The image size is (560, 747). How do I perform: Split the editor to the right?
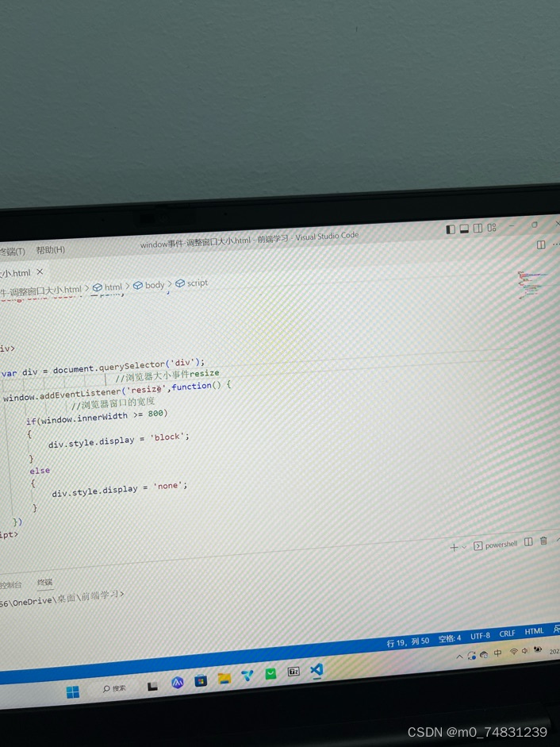click(x=541, y=245)
